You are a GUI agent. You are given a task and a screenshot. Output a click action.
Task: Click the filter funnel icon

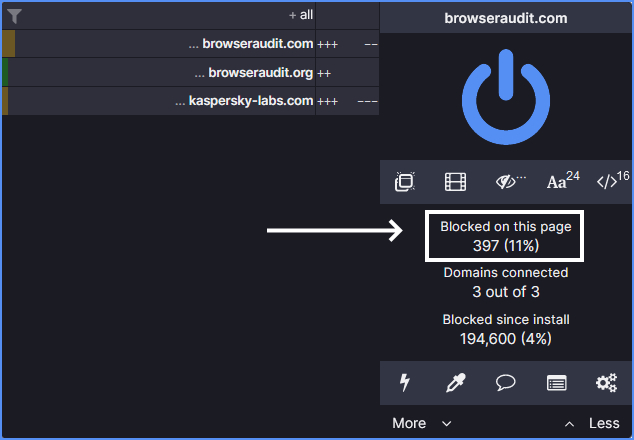point(14,16)
